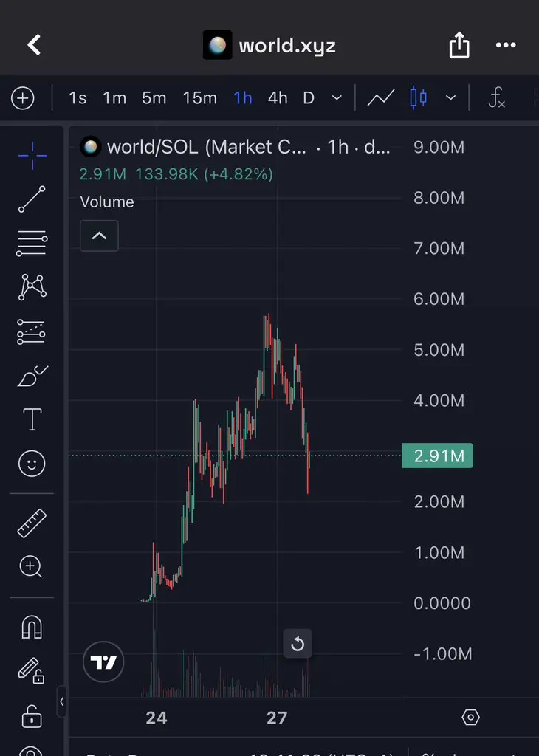Select the brush drawing tool
This screenshot has width=539, height=756.
pos(32,376)
